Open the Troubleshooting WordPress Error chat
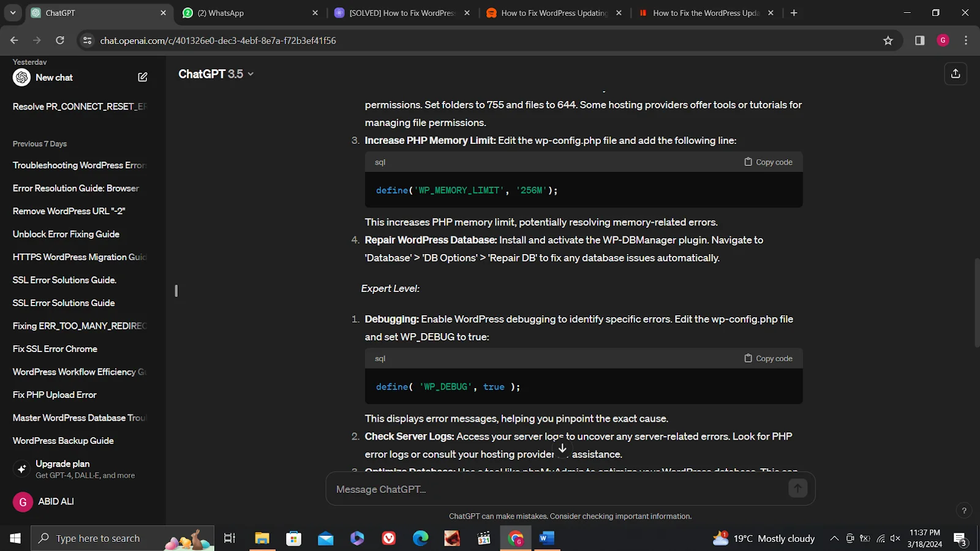980x551 pixels. pos(80,165)
